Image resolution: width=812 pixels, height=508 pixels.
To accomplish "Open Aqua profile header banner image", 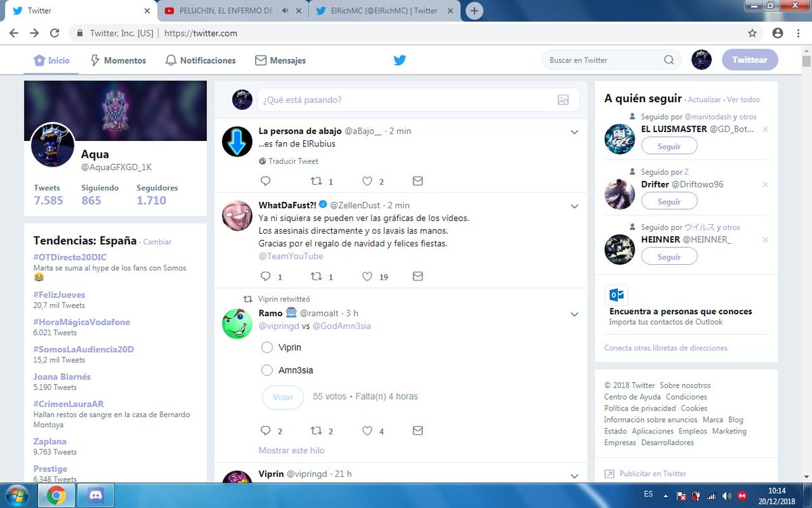I will pyautogui.click(x=116, y=110).
